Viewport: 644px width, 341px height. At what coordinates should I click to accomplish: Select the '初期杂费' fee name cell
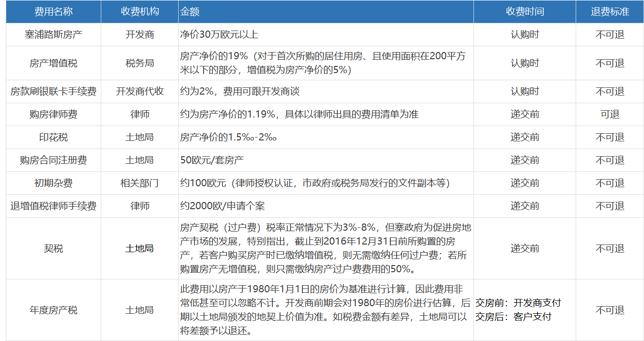(54, 183)
